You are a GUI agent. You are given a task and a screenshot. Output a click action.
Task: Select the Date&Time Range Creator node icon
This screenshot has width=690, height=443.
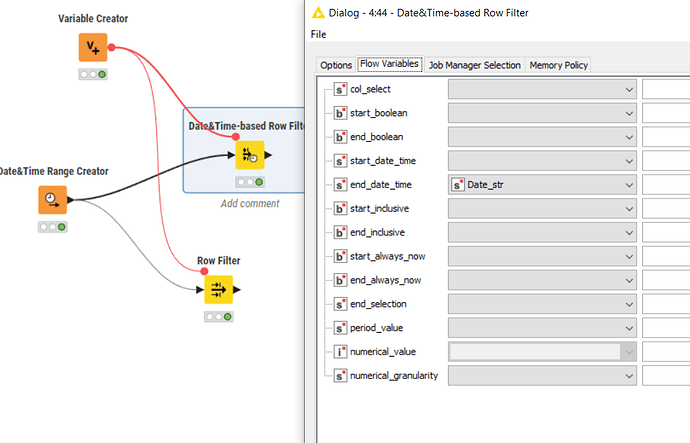click(x=52, y=200)
